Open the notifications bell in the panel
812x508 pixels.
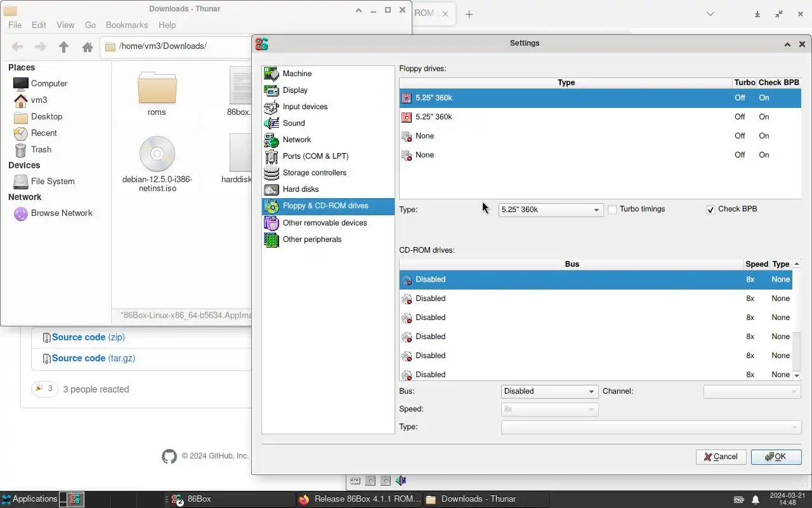pyautogui.click(x=756, y=499)
